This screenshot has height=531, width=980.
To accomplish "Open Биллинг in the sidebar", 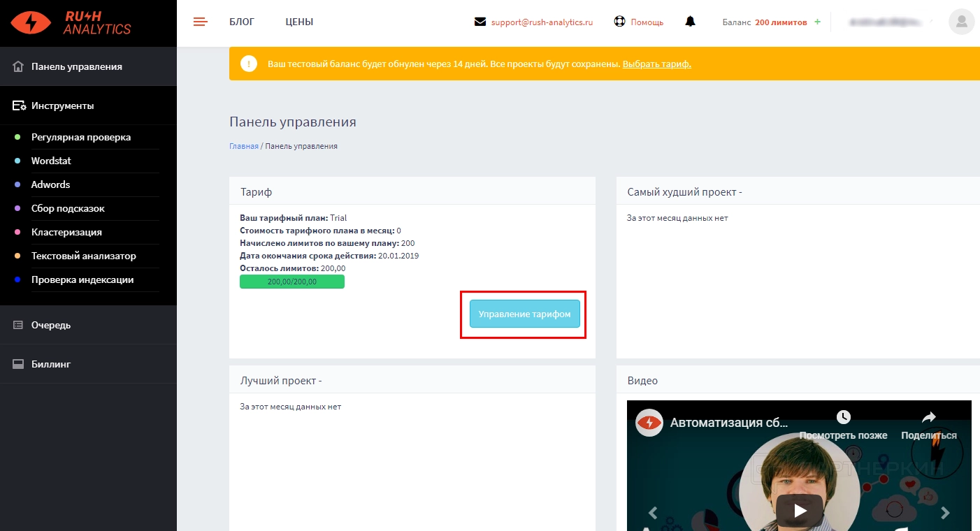I will [x=88, y=364].
